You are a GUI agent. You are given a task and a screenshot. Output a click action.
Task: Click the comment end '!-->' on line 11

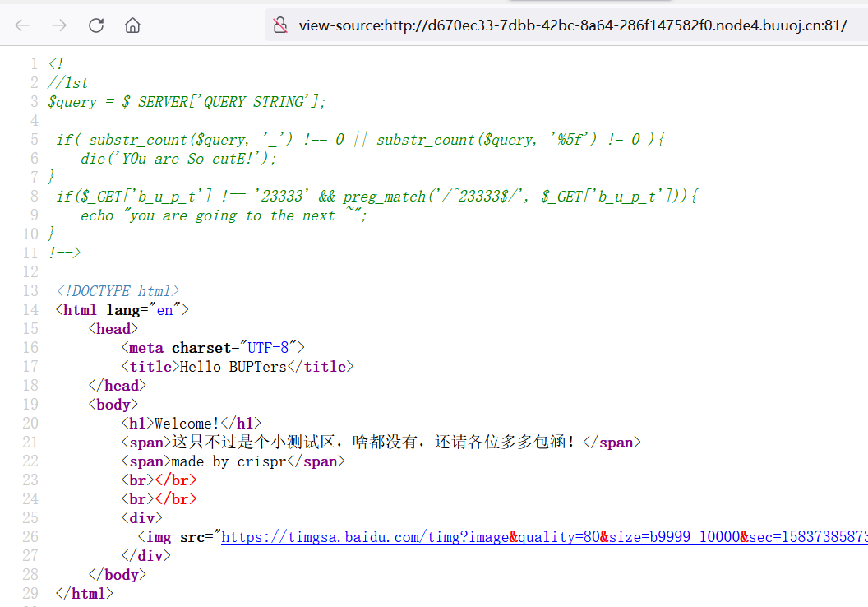(x=64, y=253)
